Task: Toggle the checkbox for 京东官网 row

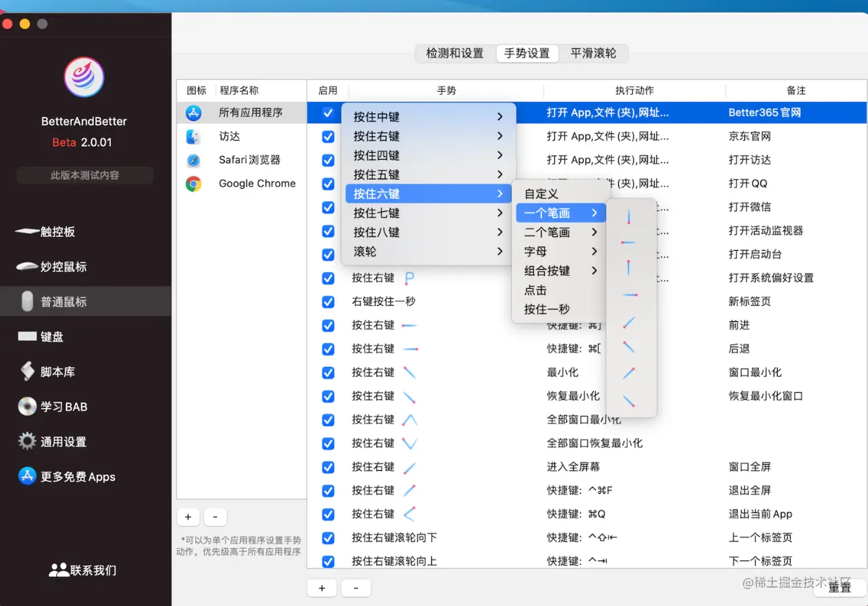Action: tap(328, 137)
